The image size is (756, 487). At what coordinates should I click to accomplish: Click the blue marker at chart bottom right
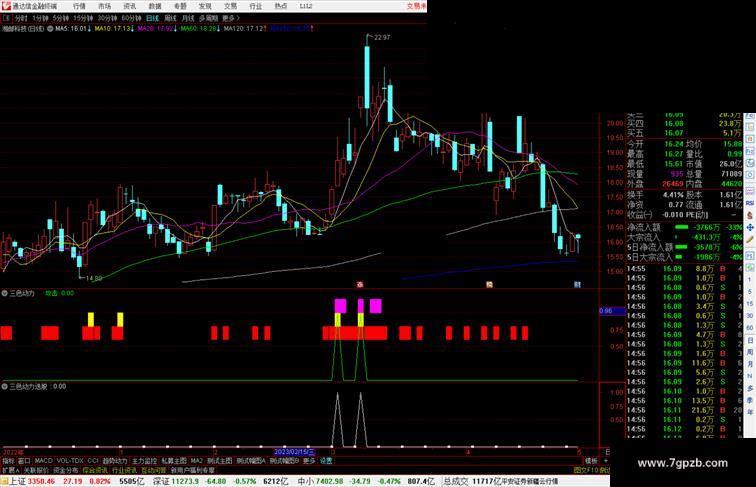(x=577, y=284)
